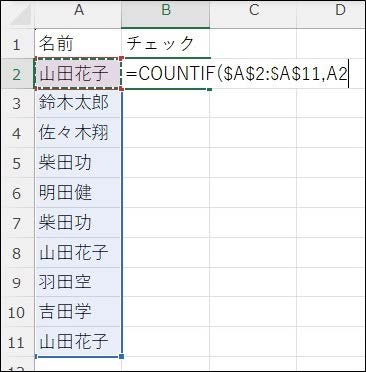The image size is (366, 372).
Task: Select row 11 header
Action: click(x=17, y=342)
